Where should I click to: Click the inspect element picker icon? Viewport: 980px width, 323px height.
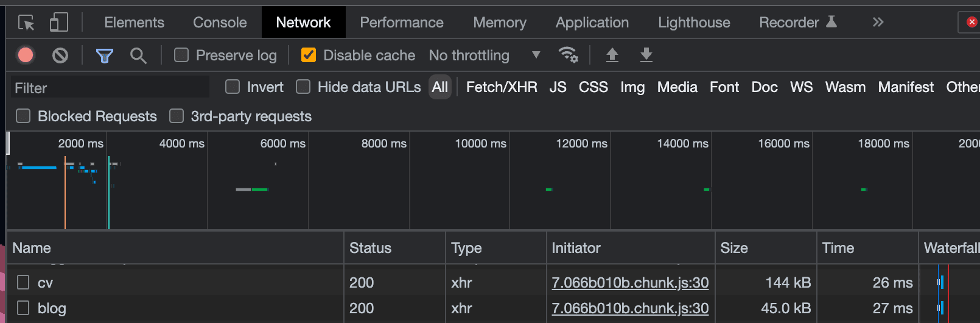coord(26,23)
